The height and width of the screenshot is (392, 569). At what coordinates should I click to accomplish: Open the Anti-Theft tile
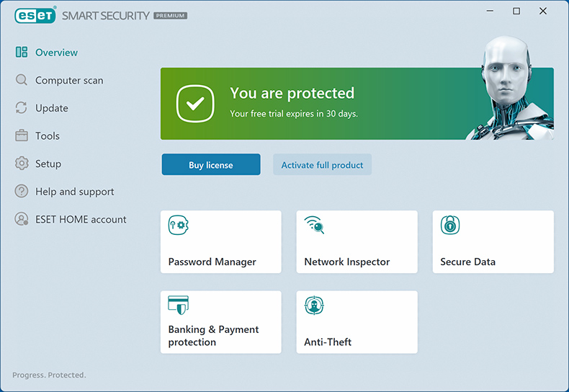pos(357,322)
